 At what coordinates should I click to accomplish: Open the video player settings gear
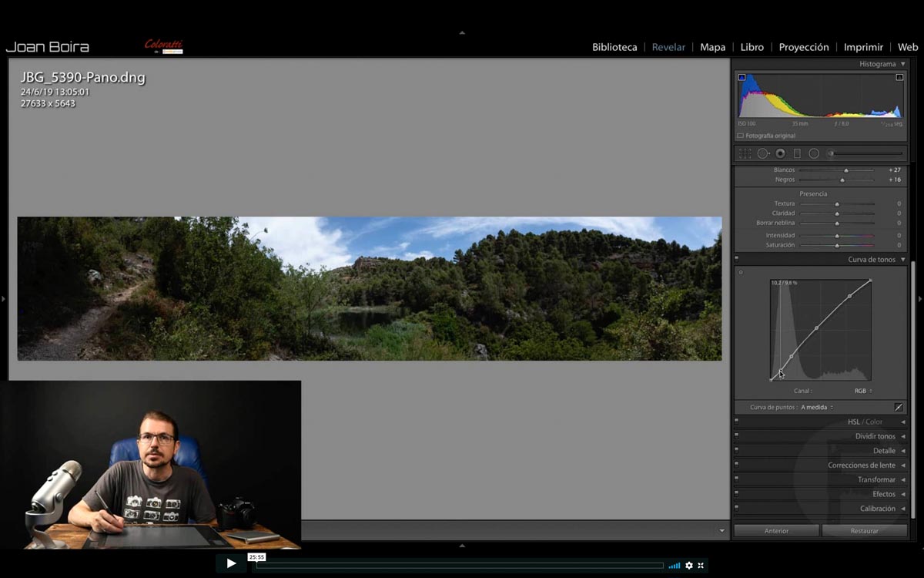point(689,566)
